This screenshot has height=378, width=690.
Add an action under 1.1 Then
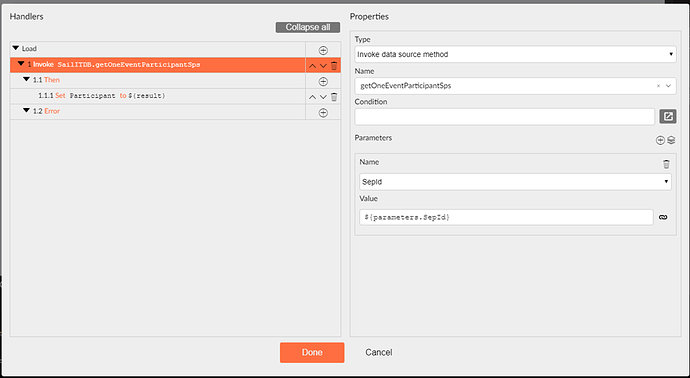323,81
